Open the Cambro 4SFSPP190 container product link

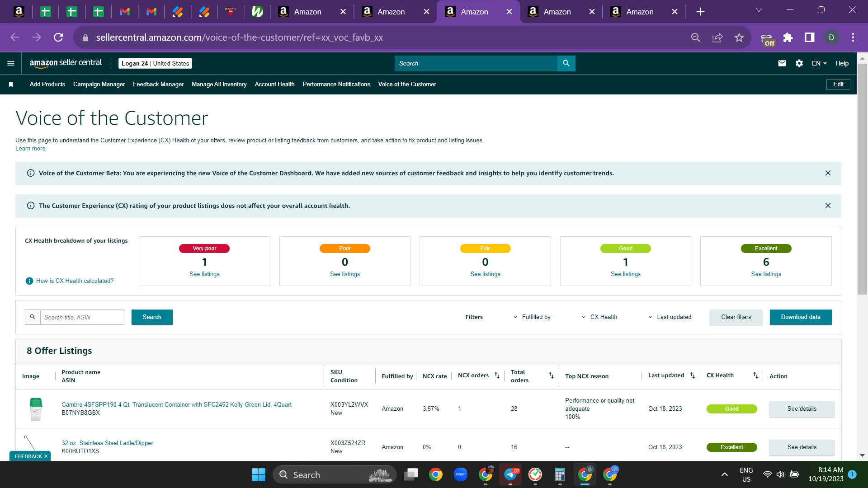coord(177,405)
